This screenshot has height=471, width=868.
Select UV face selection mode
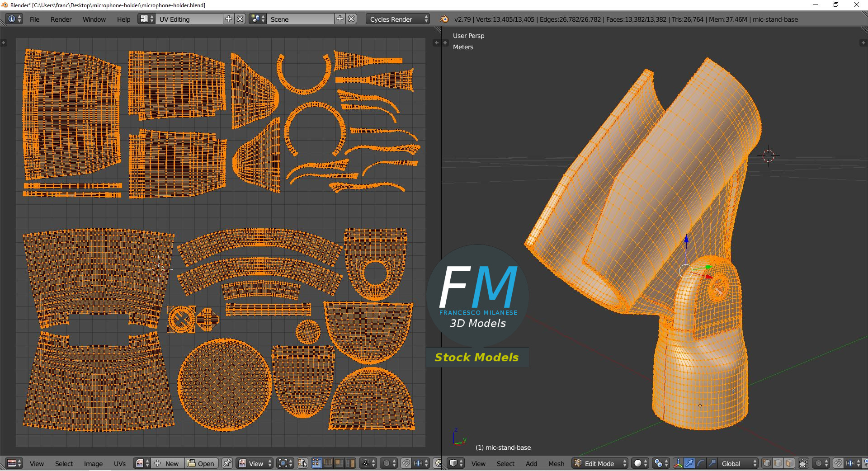[339, 463]
